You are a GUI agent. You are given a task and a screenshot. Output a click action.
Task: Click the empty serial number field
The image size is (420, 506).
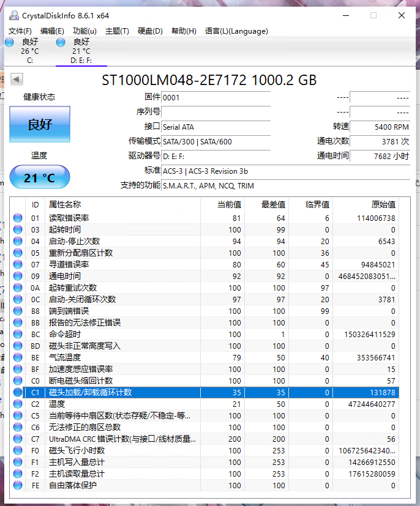(x=216, y=112)
